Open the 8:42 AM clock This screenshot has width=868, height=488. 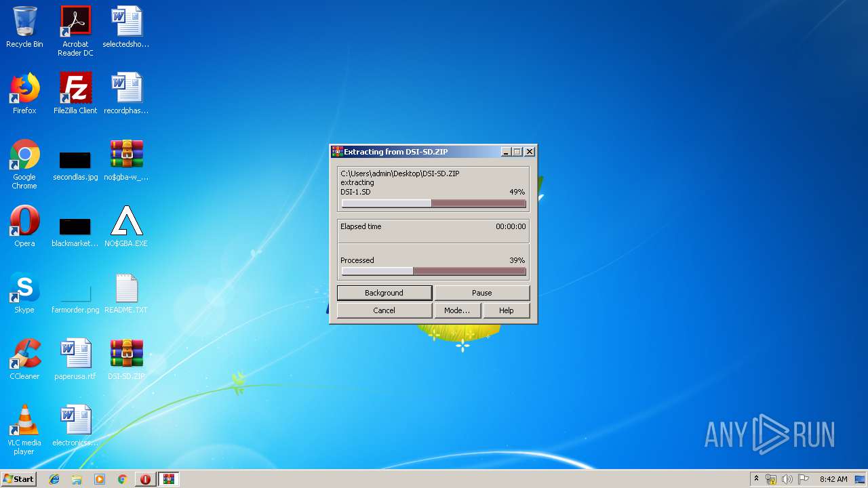(833, 479)
